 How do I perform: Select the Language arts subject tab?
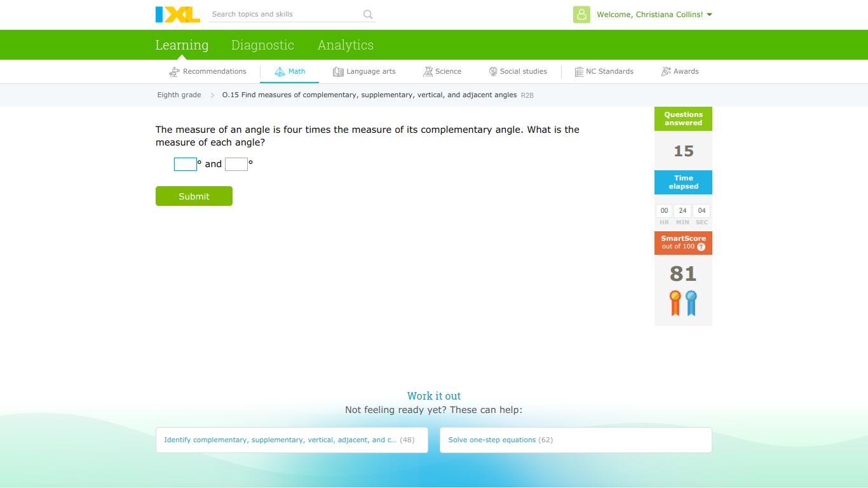[364, 72]
